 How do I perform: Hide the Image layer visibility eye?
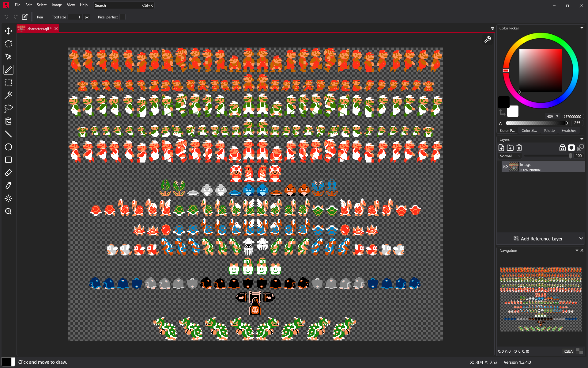[505, 167]
